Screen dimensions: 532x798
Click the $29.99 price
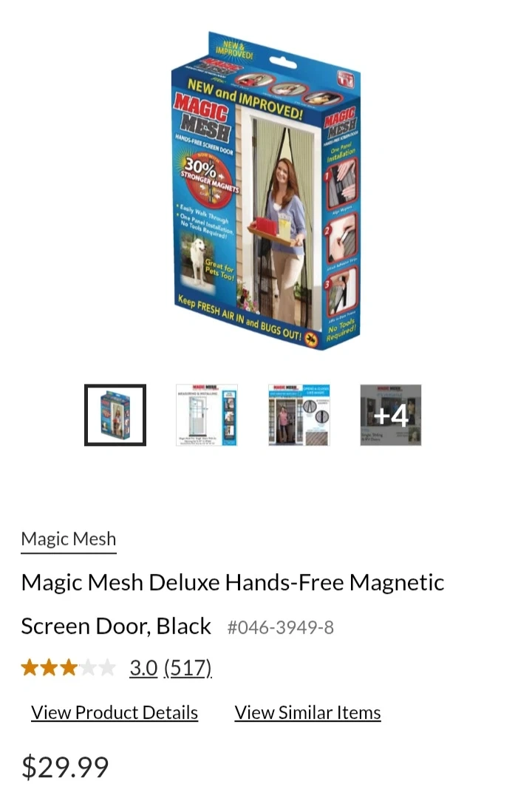pyautogui.click(x=65, y=767)
